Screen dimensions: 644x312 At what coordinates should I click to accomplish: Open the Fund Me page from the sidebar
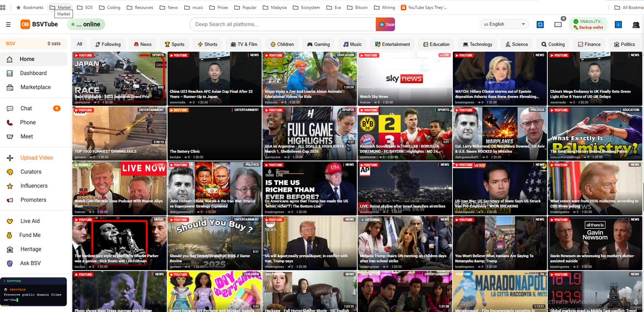coord(30,235)
